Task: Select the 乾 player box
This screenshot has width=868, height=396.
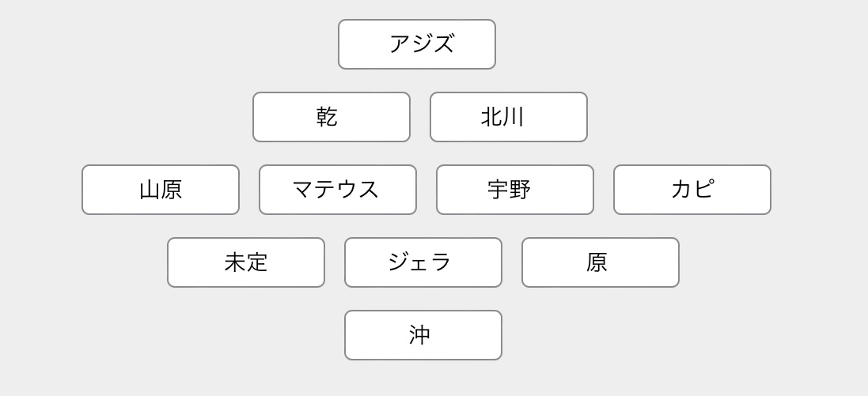Action: pyautogui.click(x=332, y=117)
